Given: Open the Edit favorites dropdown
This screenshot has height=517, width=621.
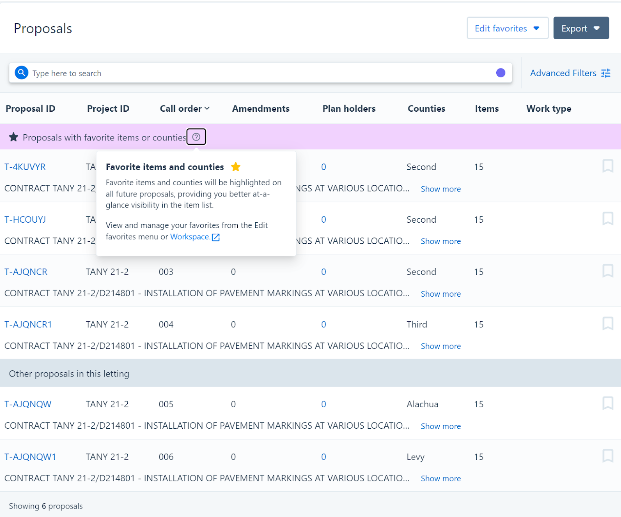Looking at the screenshot, I should (507, 28).
